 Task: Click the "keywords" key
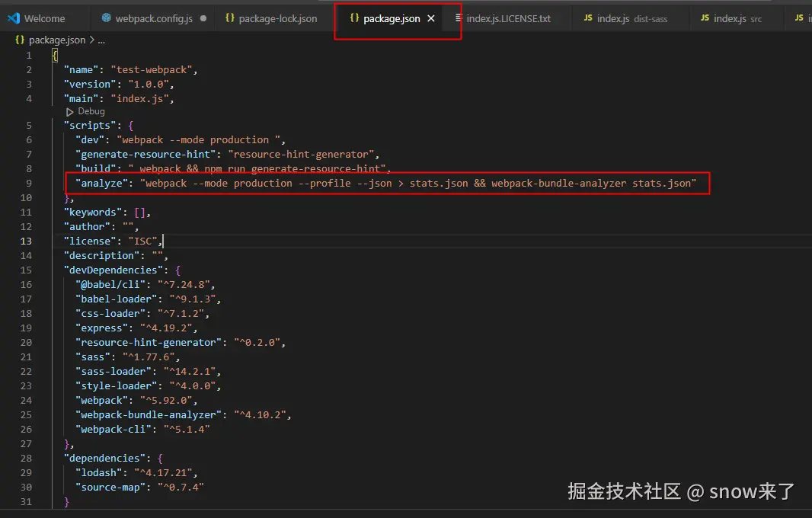tap(93, 213)
